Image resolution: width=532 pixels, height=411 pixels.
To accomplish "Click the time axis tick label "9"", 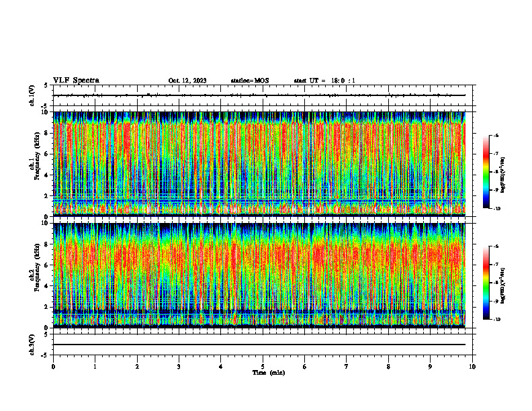I will coord(430,367).
